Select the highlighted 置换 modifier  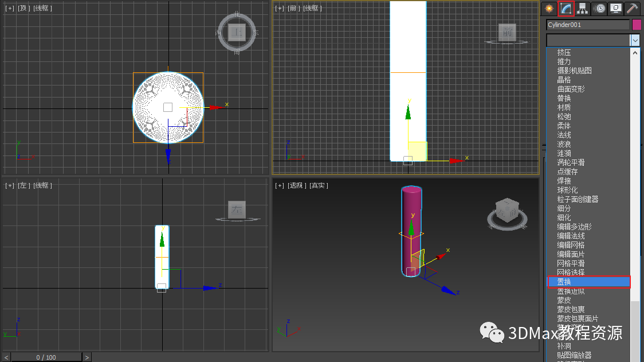coord(588,282)
